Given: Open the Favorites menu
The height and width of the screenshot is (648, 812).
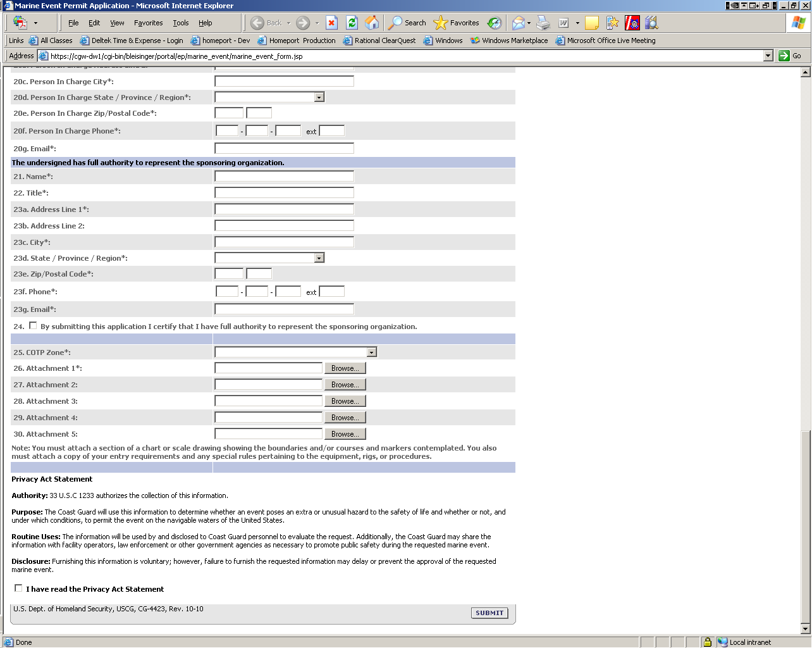Looking at the screenshot, I should click(149, 23).
